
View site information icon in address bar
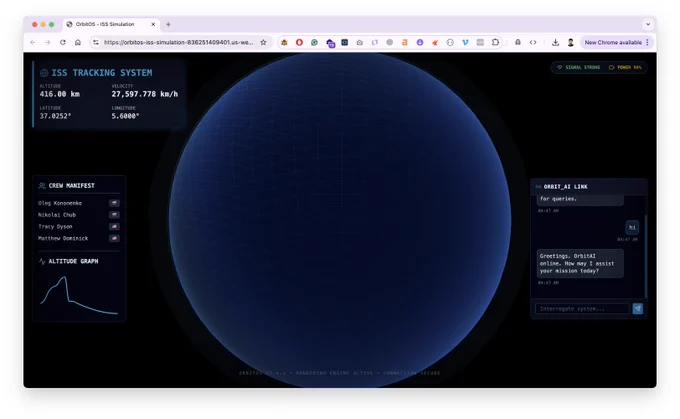[x=96, y=42]
